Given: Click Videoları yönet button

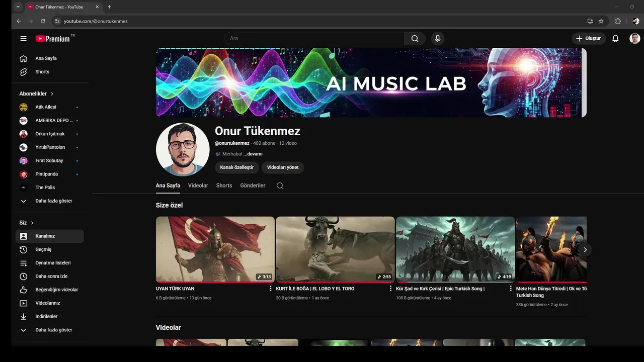Looking at the screenshot, I should pyautogui.click(x=282, y=167).
